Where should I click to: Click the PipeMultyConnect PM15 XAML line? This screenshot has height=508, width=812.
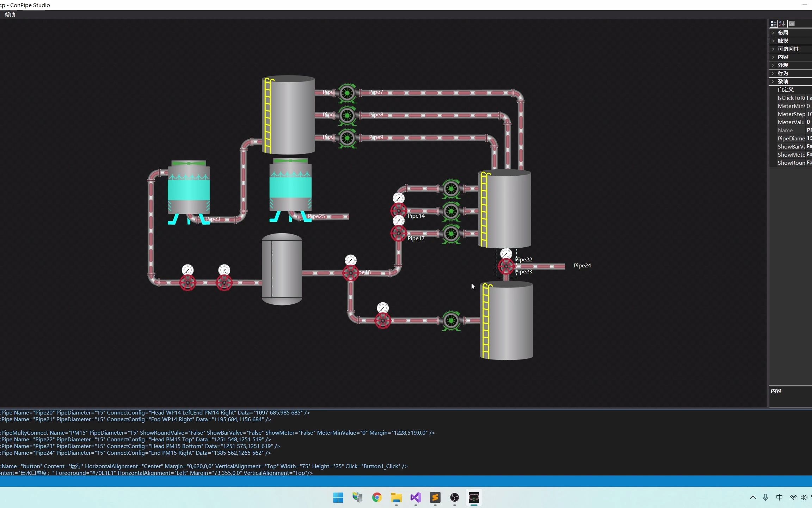click(217, 433)
